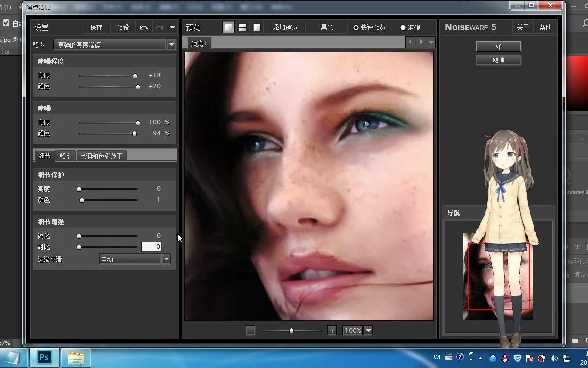Switch to the 频率 tab
Image resolution: width=588 pixels, height=368 pixels.
pyautogui.click(x=65, y=156)
